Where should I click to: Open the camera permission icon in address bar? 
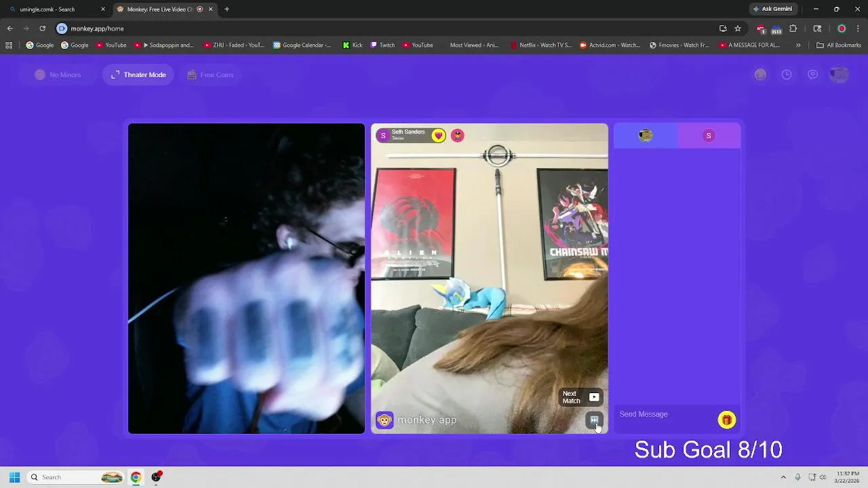62,28
